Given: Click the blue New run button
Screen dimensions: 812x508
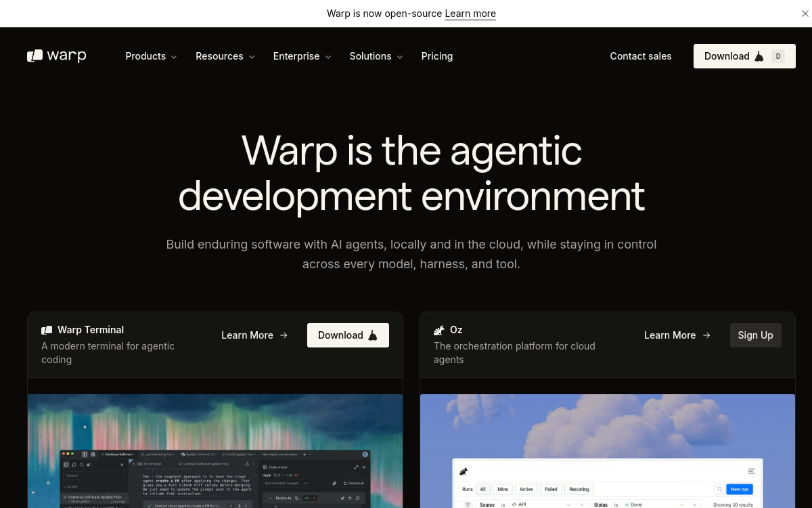Looking at the screenshot, I should point(740,489).
